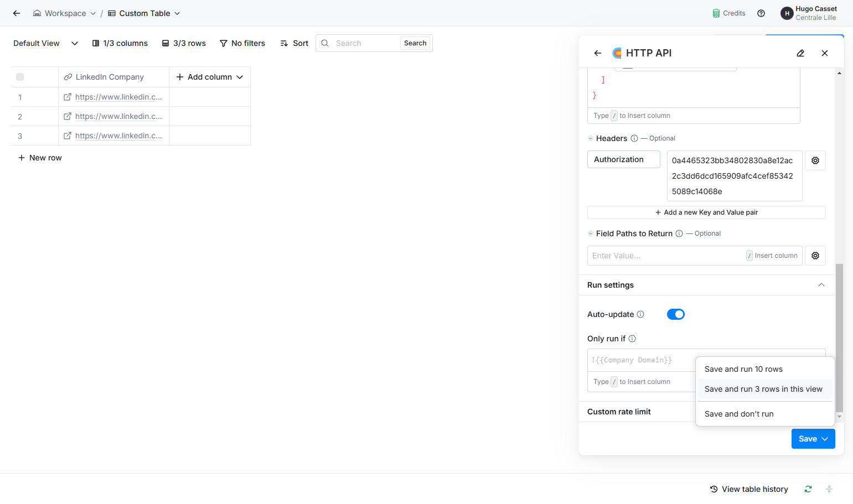Open the help question mark icon

761,13
